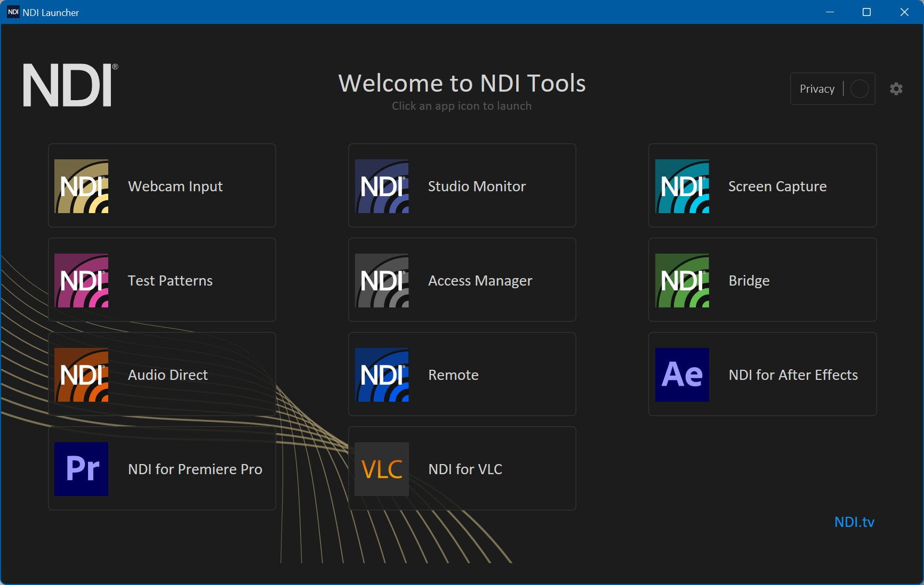
Task: Click the Premiere Pro Pr icon
Action: pyautogui.click(x=82, y=469)
